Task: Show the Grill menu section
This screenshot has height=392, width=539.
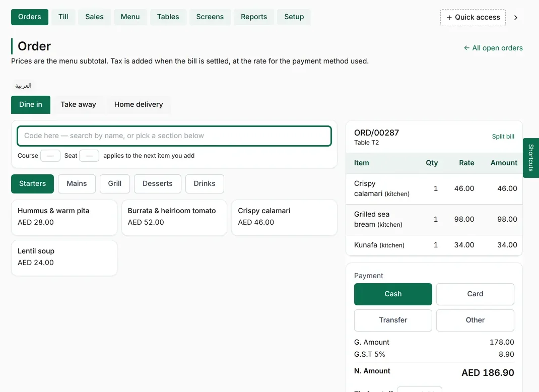Action: pyautogui.click(x=115, y=183)
